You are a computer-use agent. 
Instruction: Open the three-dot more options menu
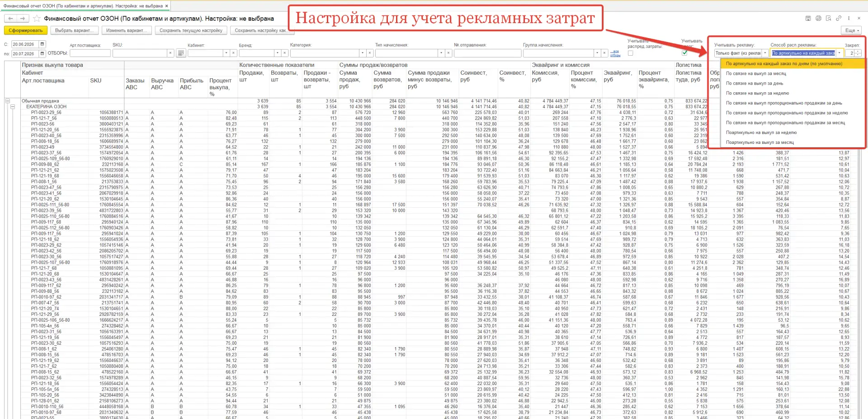point(849,19)
